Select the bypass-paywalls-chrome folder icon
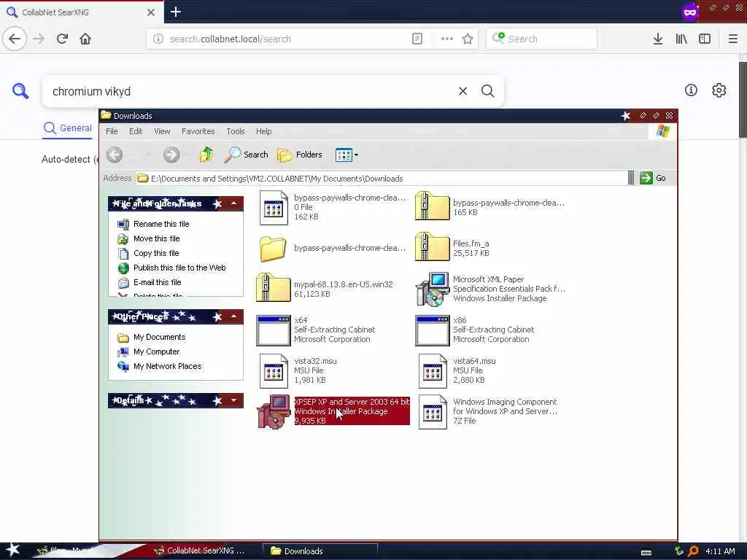The image size is (747, 560). click(x=273, y=249)
